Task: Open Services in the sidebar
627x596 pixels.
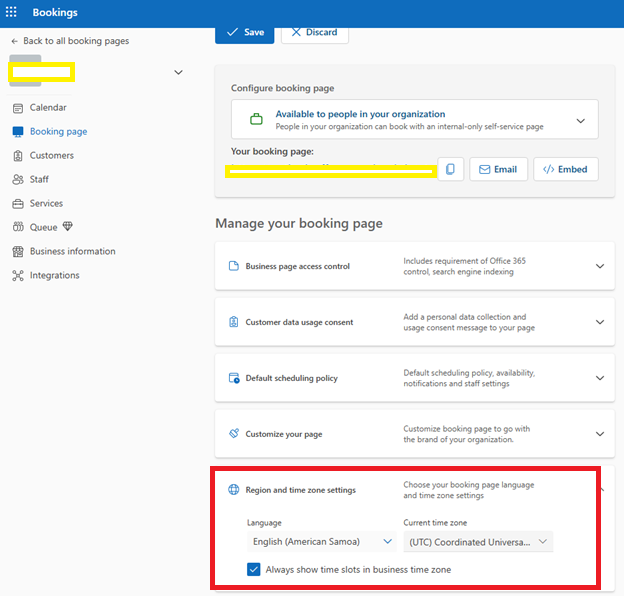Action: (x=46, y=204)
